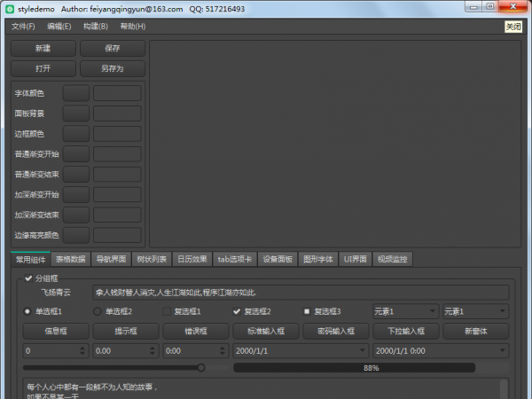Open the 文件(F) menu
This screenshot has width=532, height=399.
[24, 27]
